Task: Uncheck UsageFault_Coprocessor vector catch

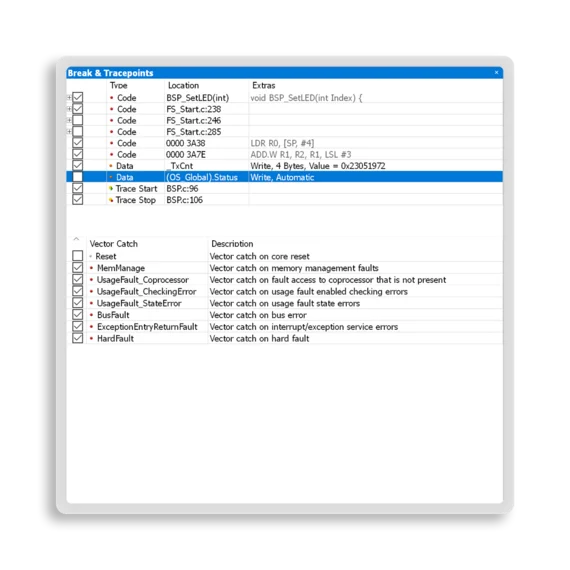Action: pos(77,279)
